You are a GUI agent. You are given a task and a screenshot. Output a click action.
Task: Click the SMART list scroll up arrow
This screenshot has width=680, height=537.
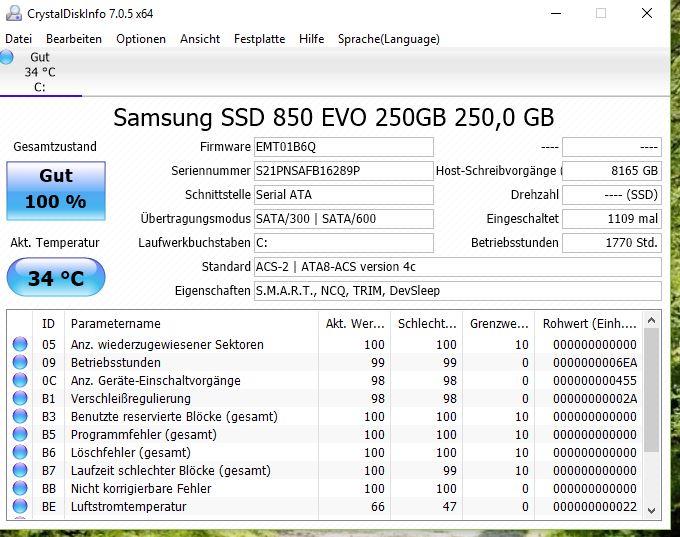tap(651, 321)
